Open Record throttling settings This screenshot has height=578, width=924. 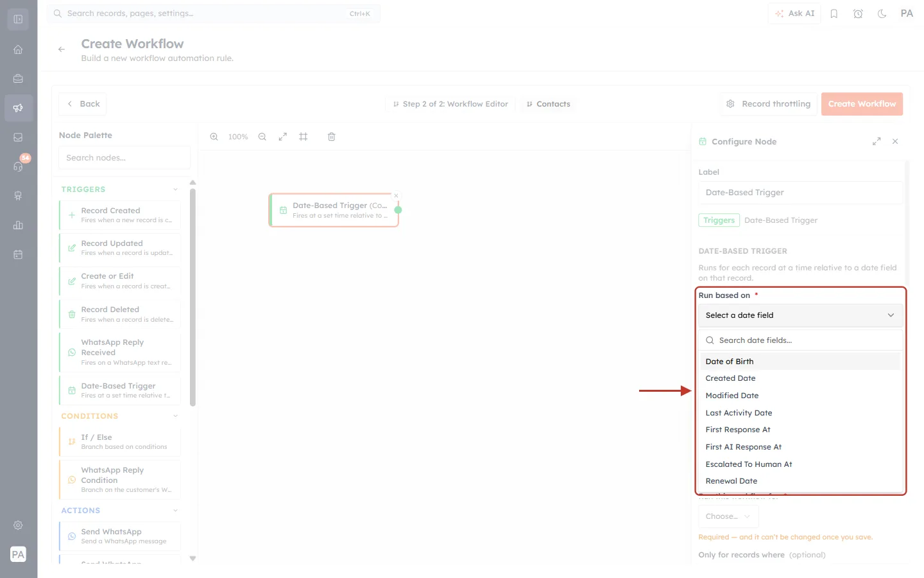click(768, 104)
